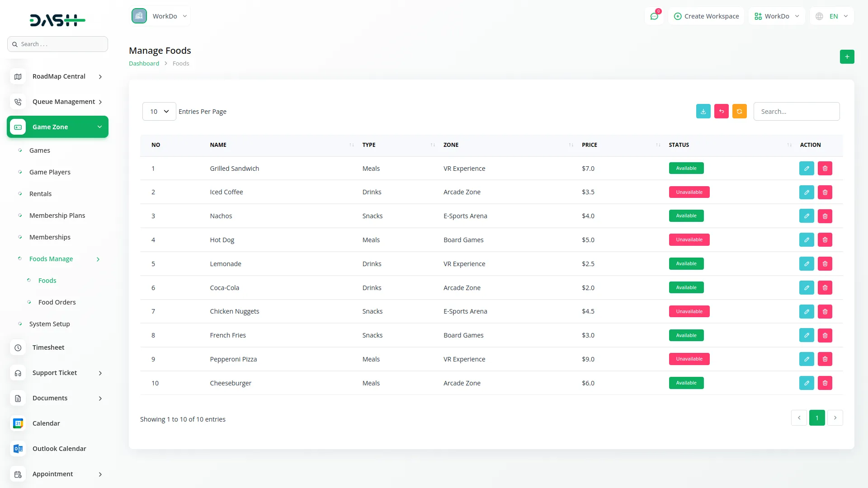Image resolution: width=868 pixels, height=488 pixels.
Task: Open the chat messages notification icon
Action: click(x=654, y=16)
